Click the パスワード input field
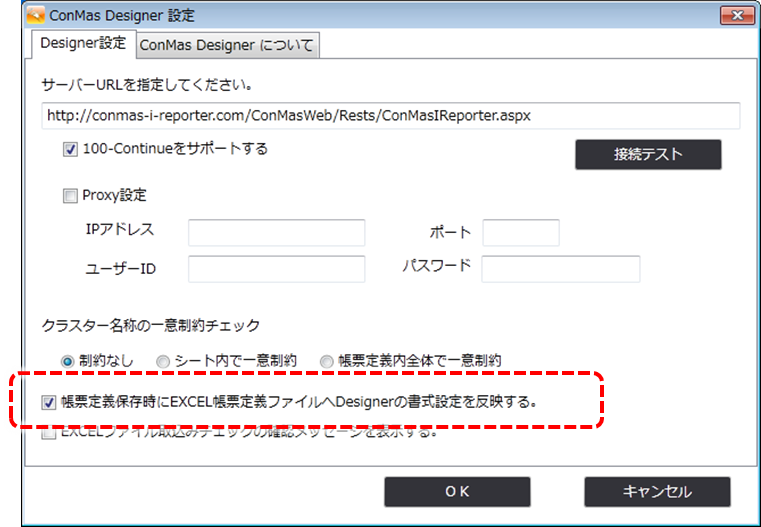761x527 pixels. click(560, 269)
